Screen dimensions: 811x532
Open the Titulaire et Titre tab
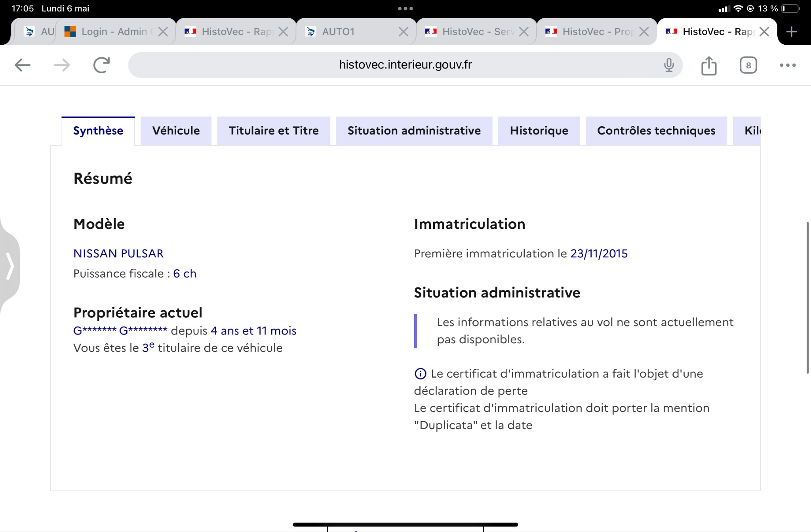[x=274, y=131]
